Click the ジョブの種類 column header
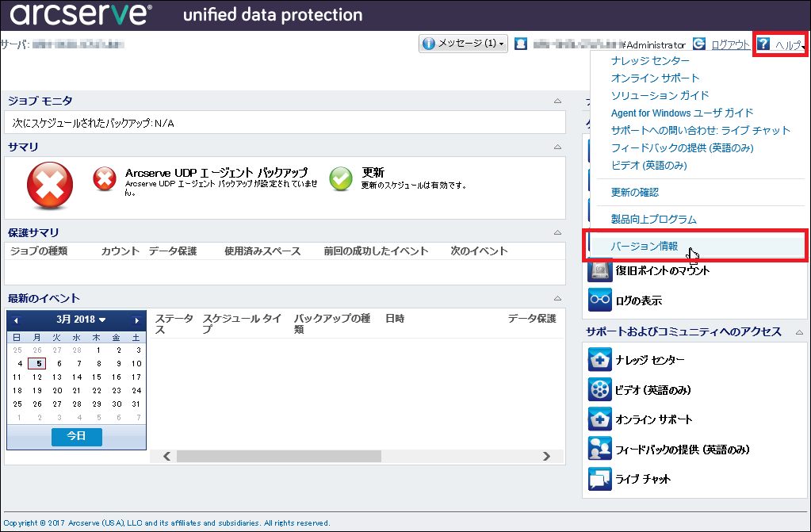The height and width of the screenshot is (532, 811). (39, 251)
